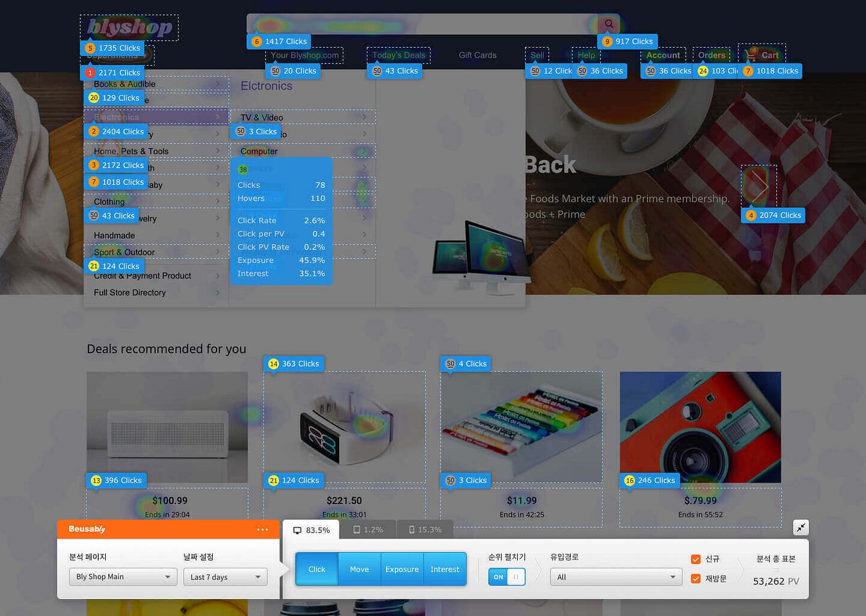The width and height of the screenshot is (866, 616).
Task: Click the Exposure 45.9% stat row
Action: tap(281, 260)
